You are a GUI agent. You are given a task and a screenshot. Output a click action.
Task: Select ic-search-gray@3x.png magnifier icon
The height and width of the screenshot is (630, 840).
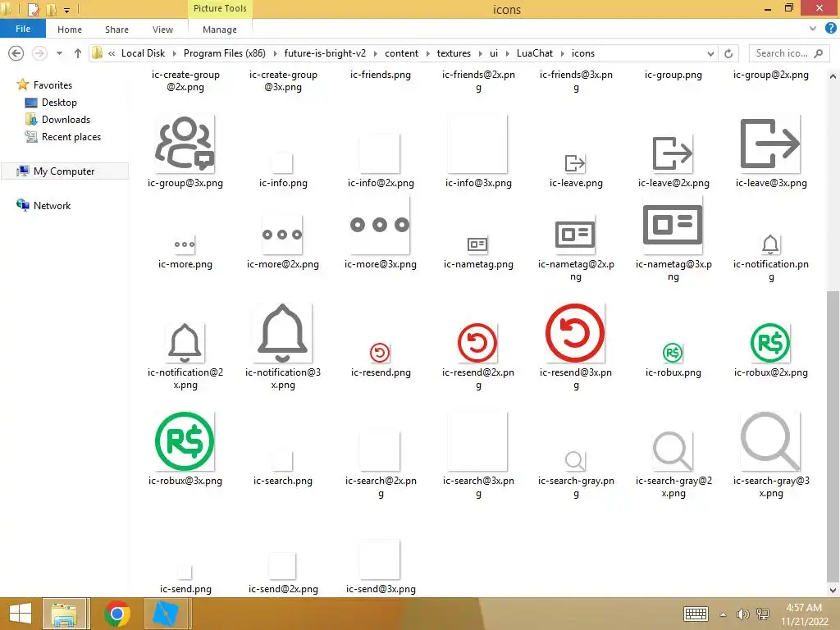pyautogui.click(x=770, y=441)
